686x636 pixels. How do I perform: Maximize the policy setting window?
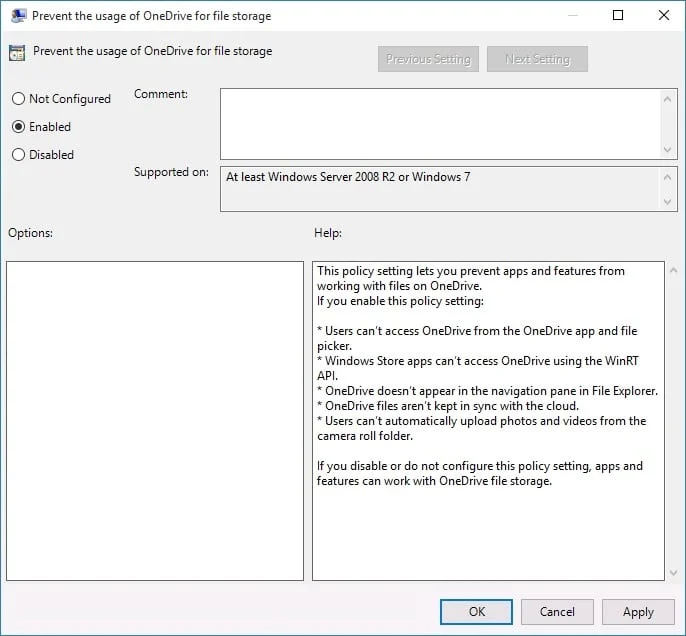click(x=617, y=16)
